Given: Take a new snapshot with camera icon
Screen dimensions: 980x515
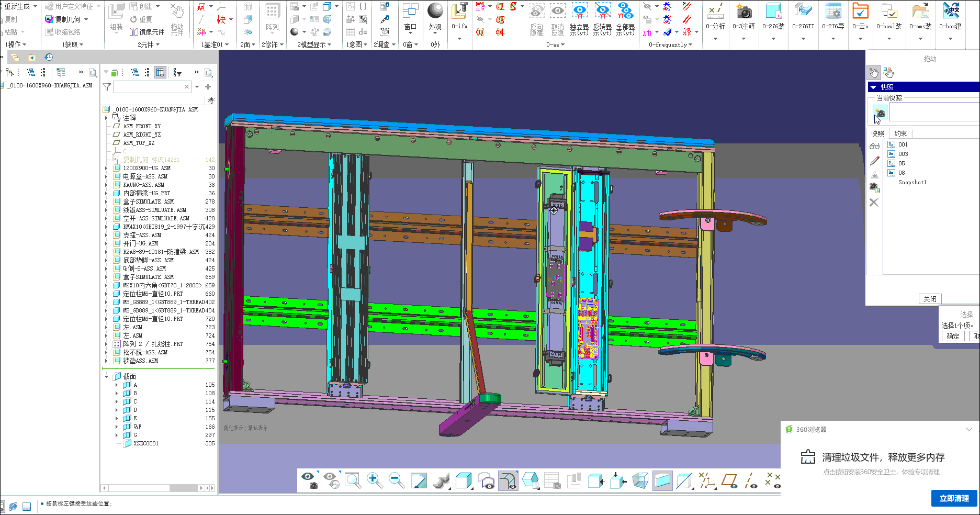Looking at the screenshot, I should coord(880,113).
